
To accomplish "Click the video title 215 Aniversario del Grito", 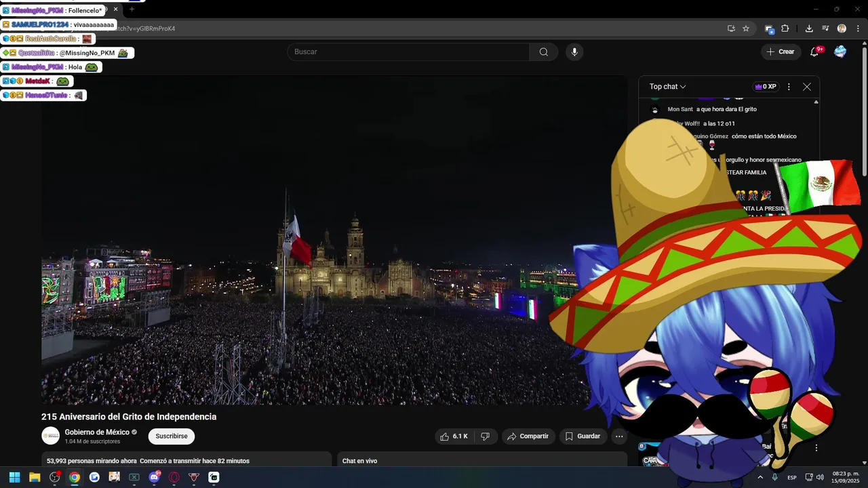I will [x=129, y=417].
